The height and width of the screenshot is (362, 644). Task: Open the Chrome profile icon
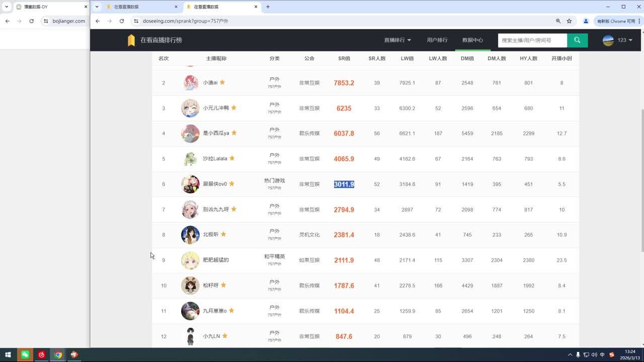click(586, 21)
